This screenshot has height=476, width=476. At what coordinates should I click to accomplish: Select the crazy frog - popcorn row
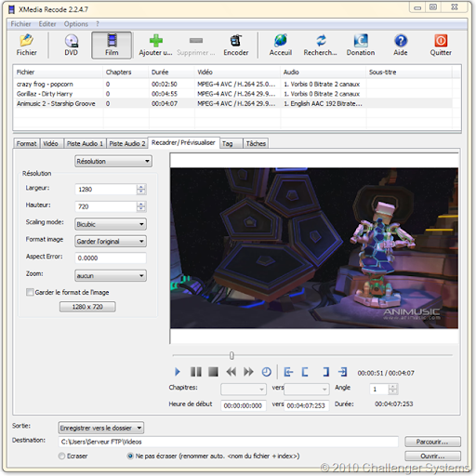click(x=232, y=84)
